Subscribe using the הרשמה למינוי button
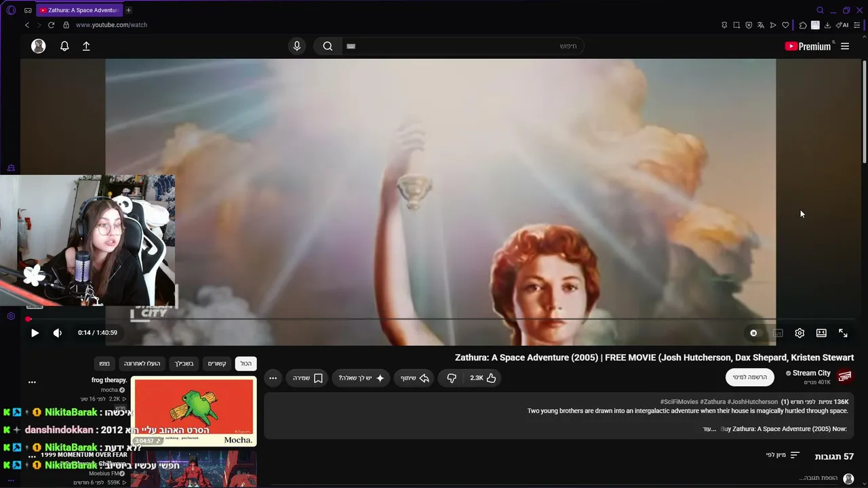This screenshot has width=868, height=488. pyautogui.click(x=749, y=377)
